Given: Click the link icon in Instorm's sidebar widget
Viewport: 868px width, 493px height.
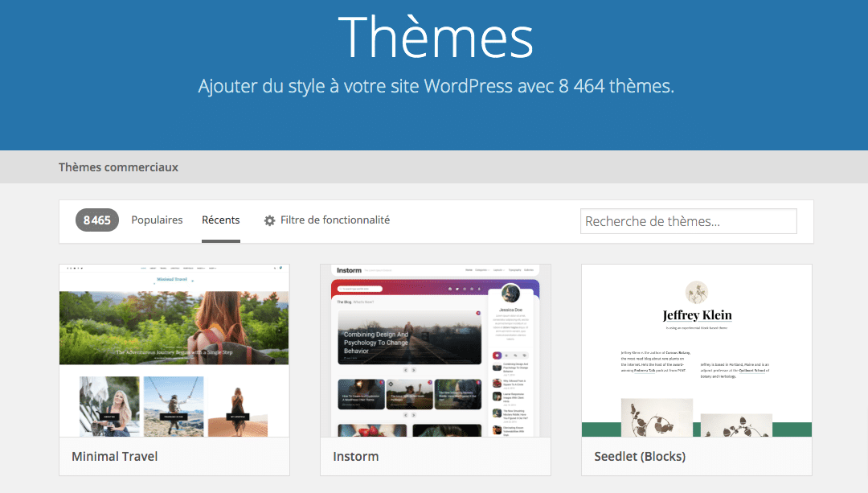Looking at the screenshot, I should tap(515, 355).
